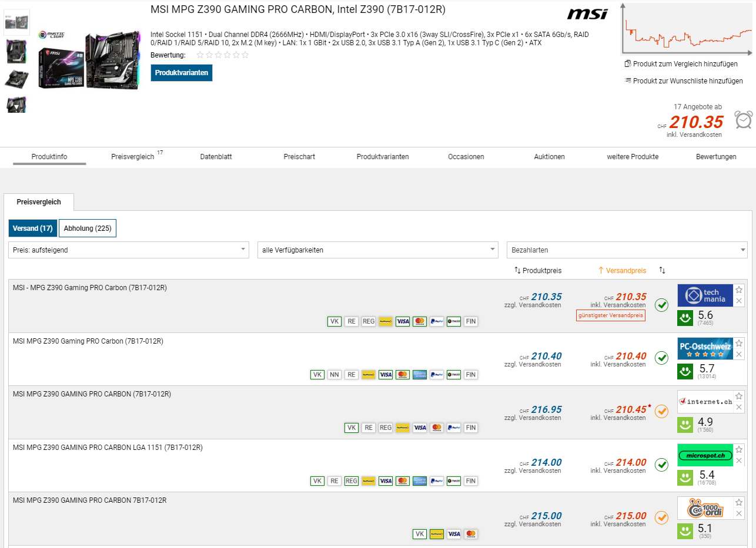Hide the PC-Ostschweiz offer with X icon
Viewport: 756px width, 548px height.
[x=739, y=354]
